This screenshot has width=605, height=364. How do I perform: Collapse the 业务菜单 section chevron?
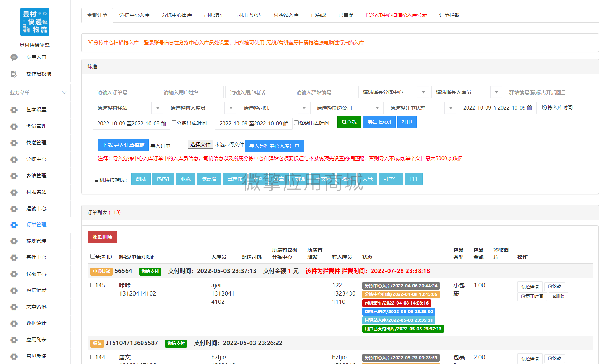coord(64,92)
